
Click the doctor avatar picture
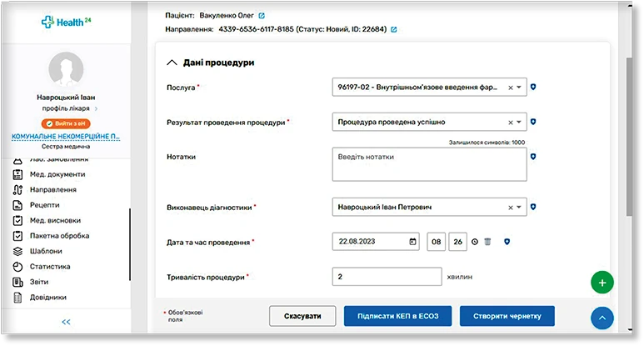(x=66, y=69)
